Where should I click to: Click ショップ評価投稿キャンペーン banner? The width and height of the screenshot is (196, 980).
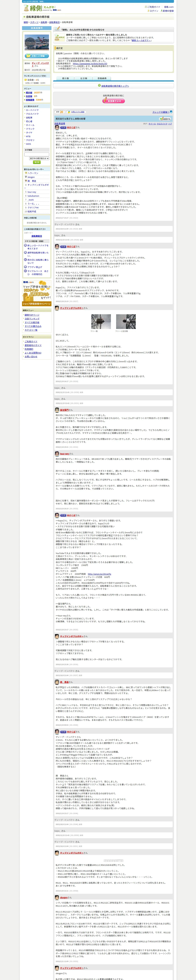pos(37,293)
